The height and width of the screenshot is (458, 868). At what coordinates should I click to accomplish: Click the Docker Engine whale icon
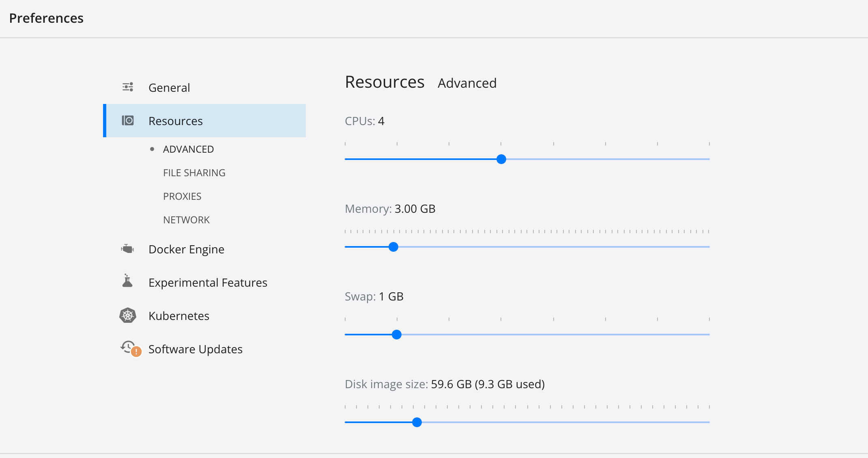point(127,248)
